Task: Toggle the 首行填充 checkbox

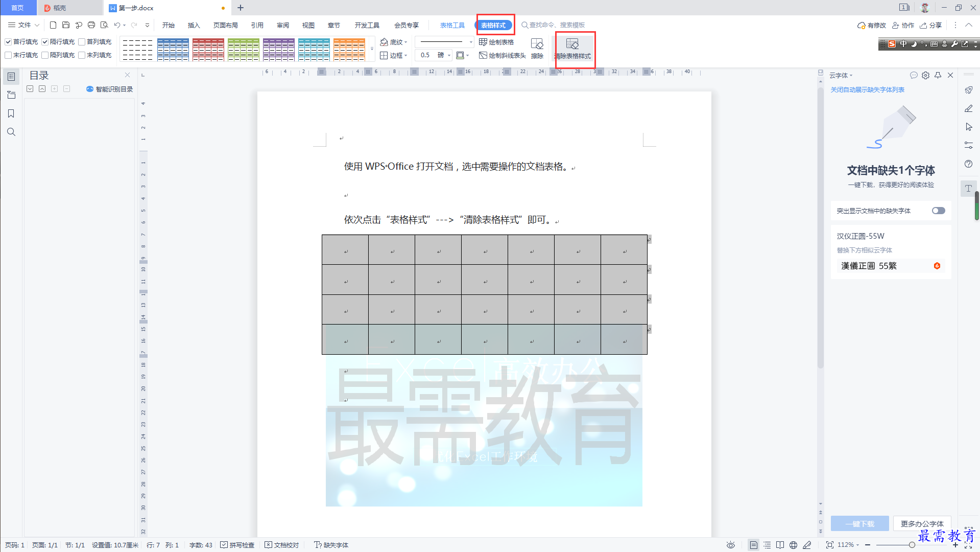Action: pos(8,42)
